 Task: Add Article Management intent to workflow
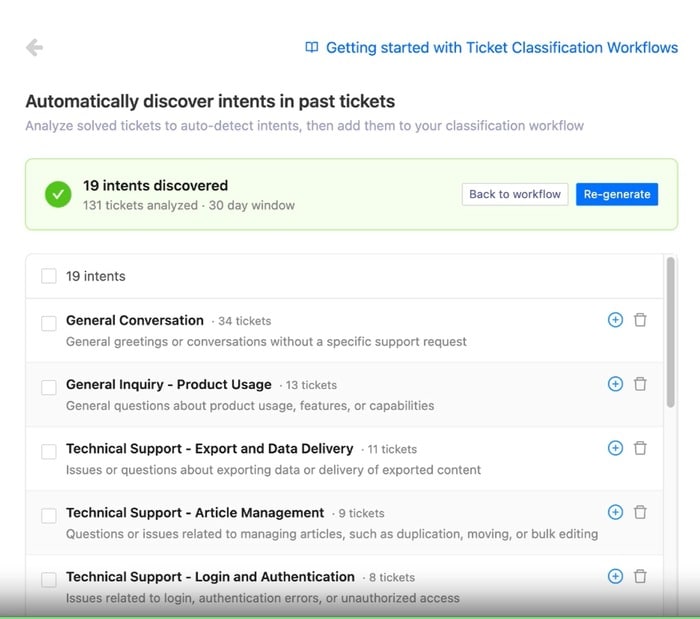(x=615, y=512)
